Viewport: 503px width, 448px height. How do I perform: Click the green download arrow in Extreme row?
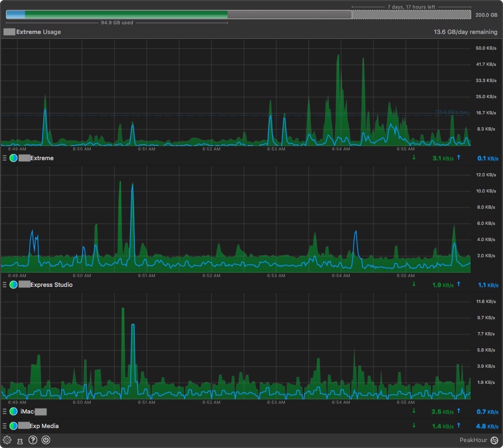[414, 157]
